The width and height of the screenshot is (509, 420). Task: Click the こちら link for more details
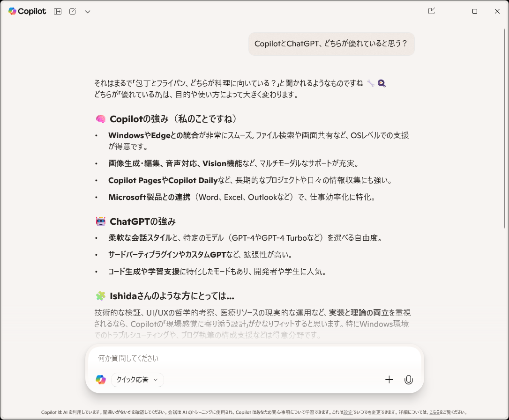434,413
